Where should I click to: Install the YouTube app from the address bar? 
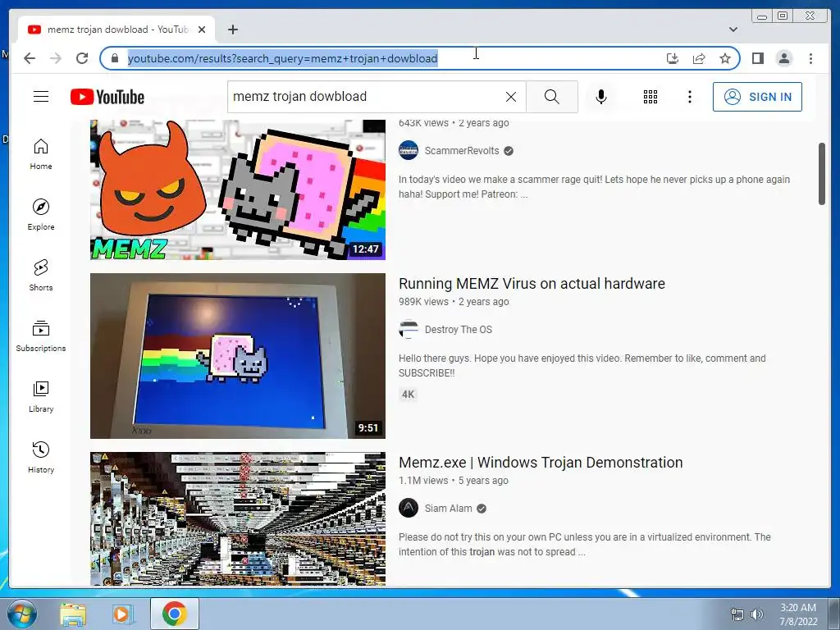(673, 58)
